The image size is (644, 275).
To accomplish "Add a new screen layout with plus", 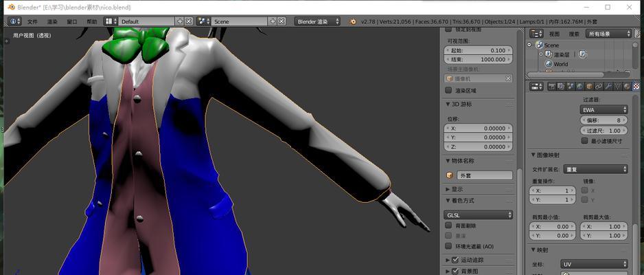I will pos(180,21).
